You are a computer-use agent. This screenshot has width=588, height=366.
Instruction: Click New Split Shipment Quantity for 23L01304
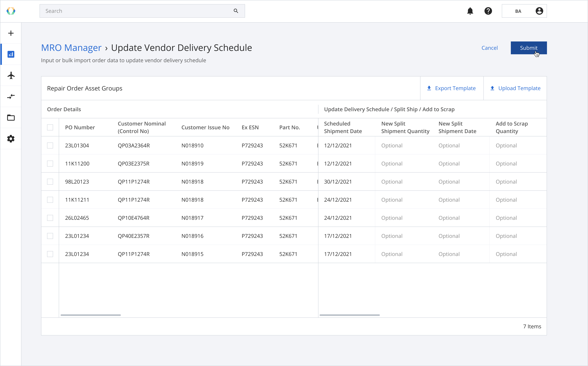(404, 145)
